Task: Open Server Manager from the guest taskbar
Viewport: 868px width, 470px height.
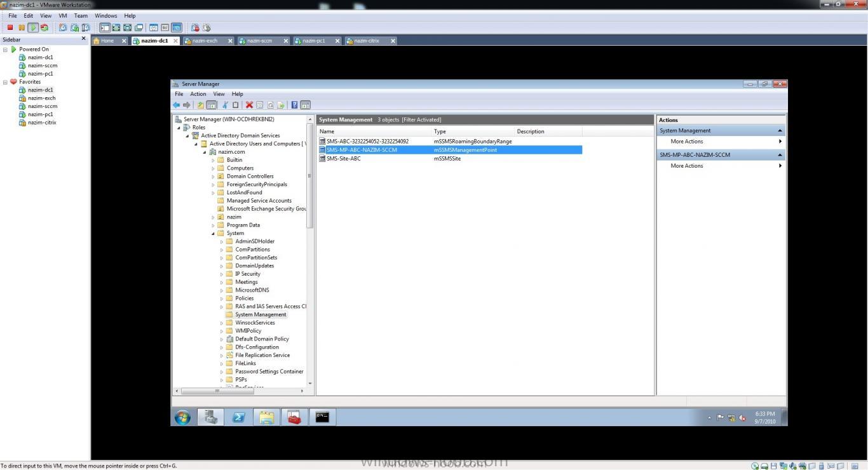Action: tap(210, 417)
